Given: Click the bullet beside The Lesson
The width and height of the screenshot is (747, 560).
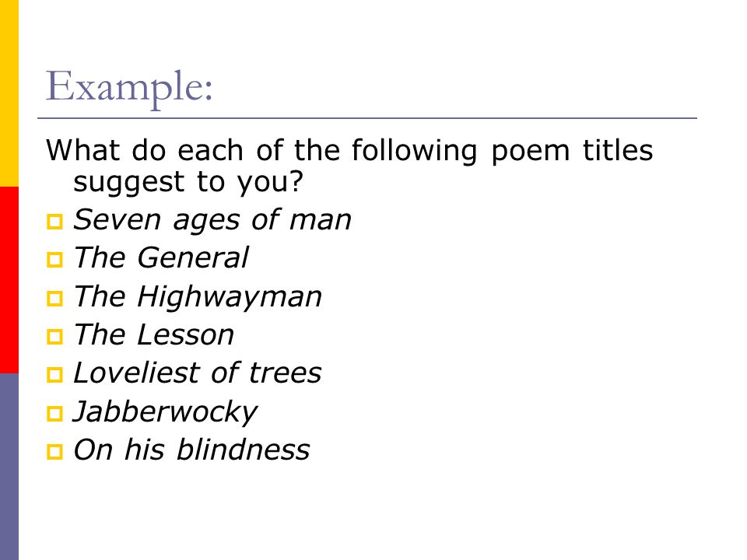Looking at the screenshot, I should (54, 337).
